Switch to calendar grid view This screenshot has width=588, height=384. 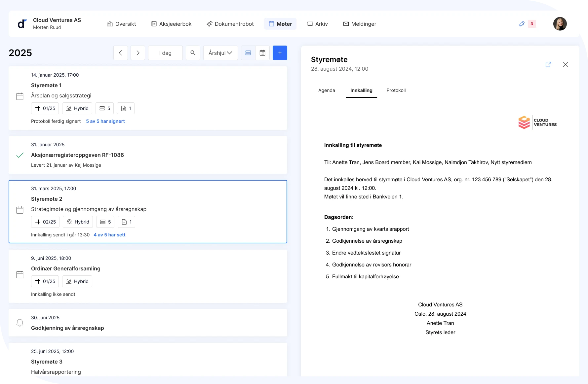262,53
